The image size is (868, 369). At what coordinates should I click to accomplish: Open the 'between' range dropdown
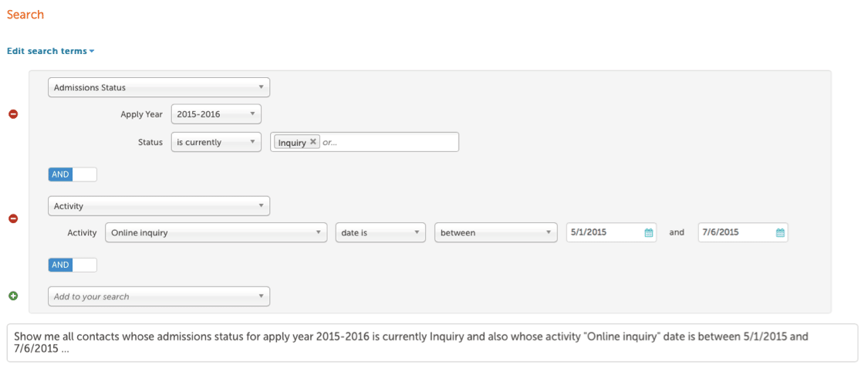point(496,232)
